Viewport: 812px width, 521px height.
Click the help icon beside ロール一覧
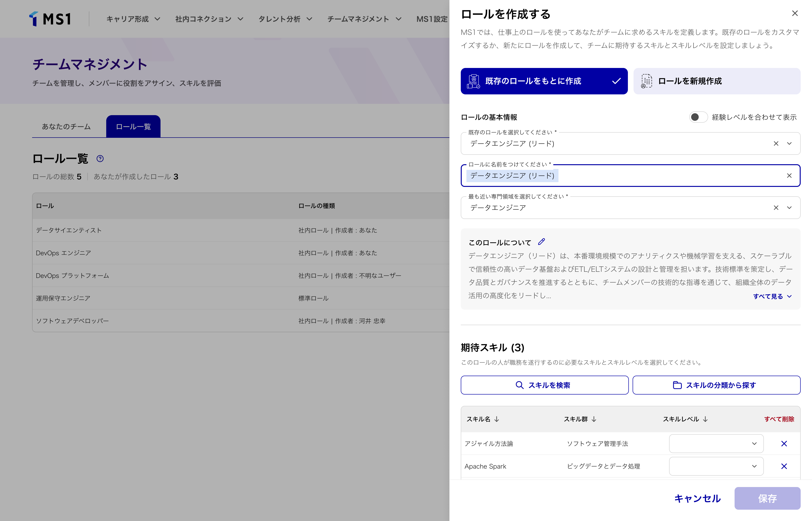tap(100, 159)
